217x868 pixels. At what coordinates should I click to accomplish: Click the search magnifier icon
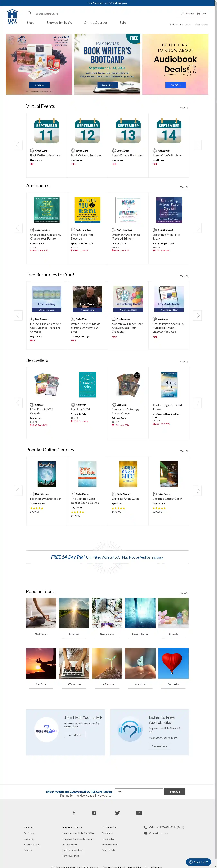pos(30,14)
